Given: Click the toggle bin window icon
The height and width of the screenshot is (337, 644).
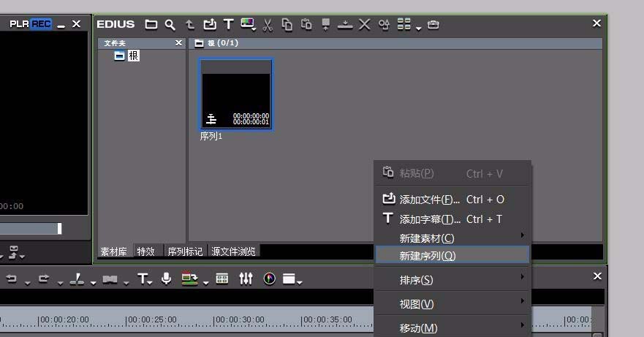Looking at the screenshot, I should pos(222,279).
